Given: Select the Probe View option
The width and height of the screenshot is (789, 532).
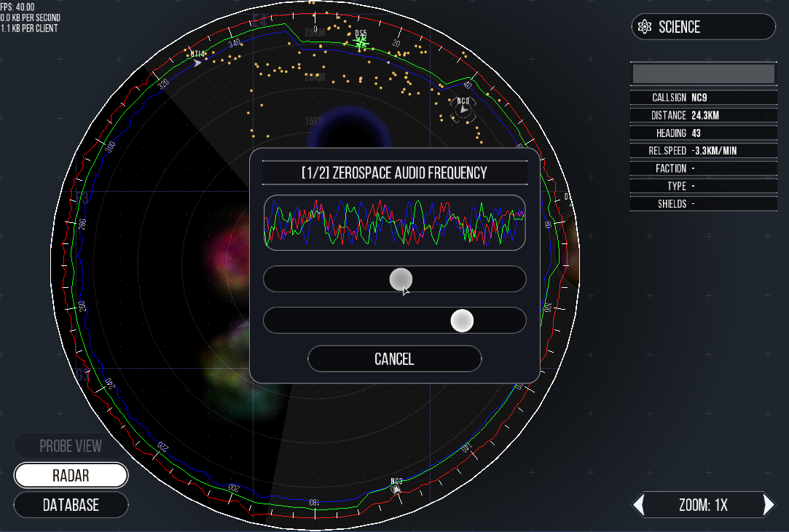Looking at the screenshot, I should (x=71, y=446).
